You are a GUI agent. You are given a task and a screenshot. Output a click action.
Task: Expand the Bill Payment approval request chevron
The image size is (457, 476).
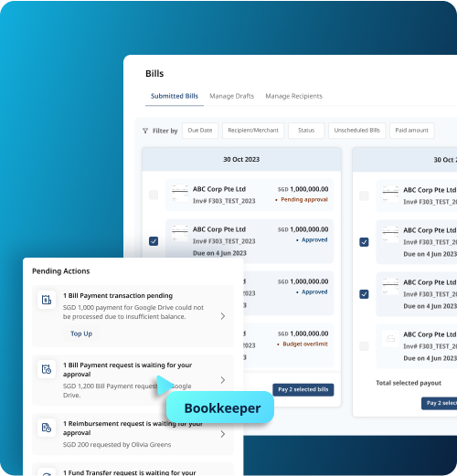223,380
